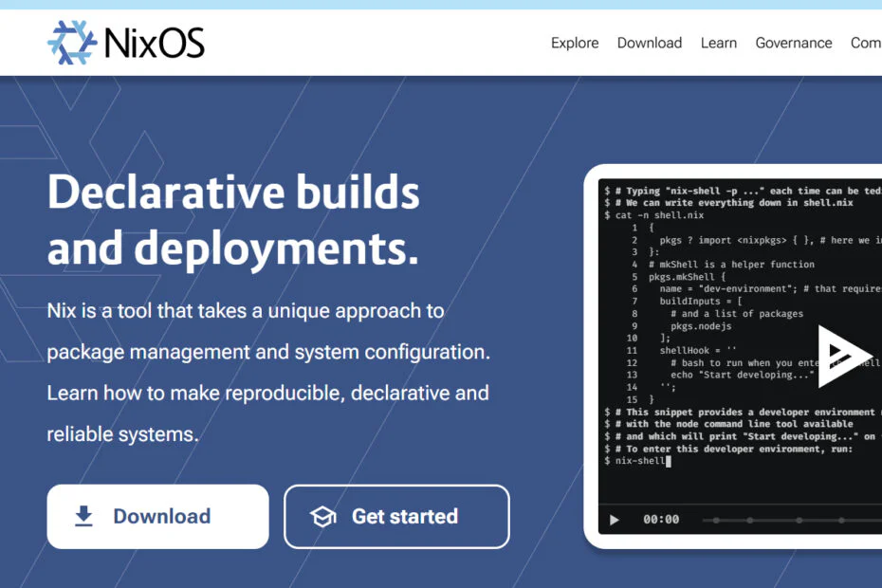Click the download arrow icon
882x588 pixels.
(x=83, y=516)
